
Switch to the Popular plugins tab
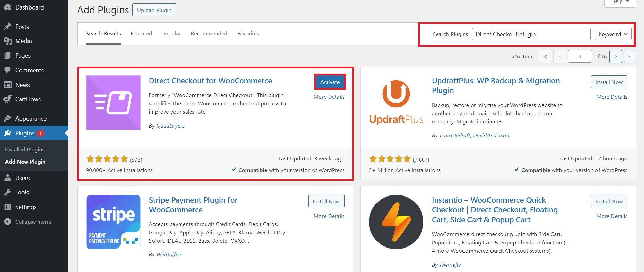click(x=171, y=33)
